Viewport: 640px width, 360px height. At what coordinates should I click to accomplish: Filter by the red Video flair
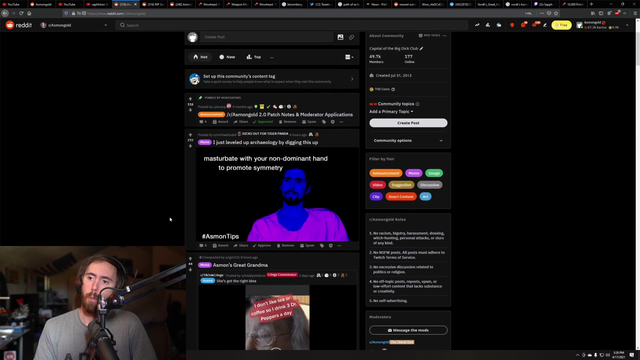[x=378, y=185]
